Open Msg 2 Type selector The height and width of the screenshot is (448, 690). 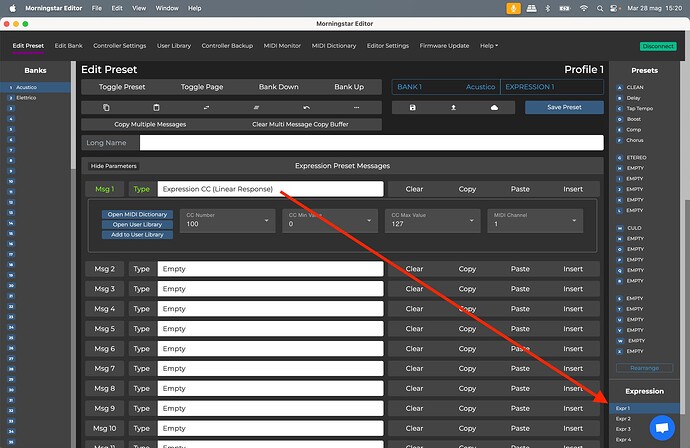[x=270, y=269]
